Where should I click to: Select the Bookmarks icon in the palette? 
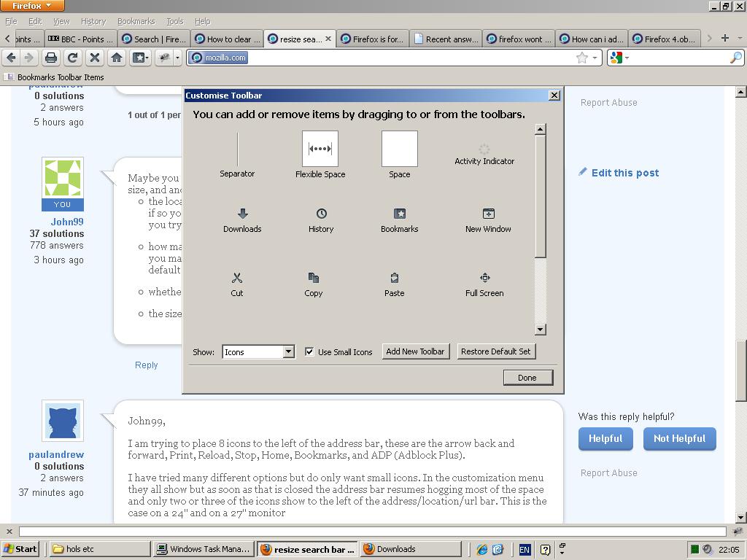pyautogui.click(x=399, y=220)
